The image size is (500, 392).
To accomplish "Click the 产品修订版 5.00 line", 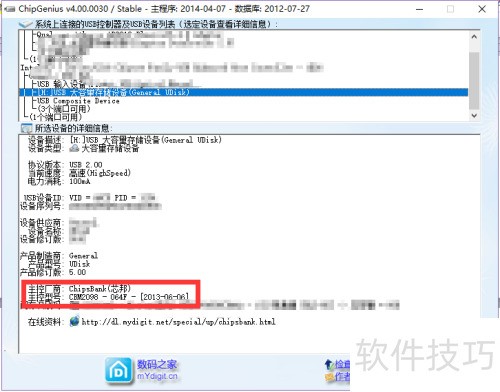I will point(53,272).
